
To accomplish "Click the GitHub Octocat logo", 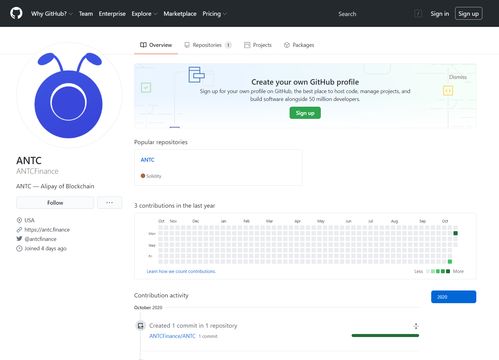I will coord(16,13).
